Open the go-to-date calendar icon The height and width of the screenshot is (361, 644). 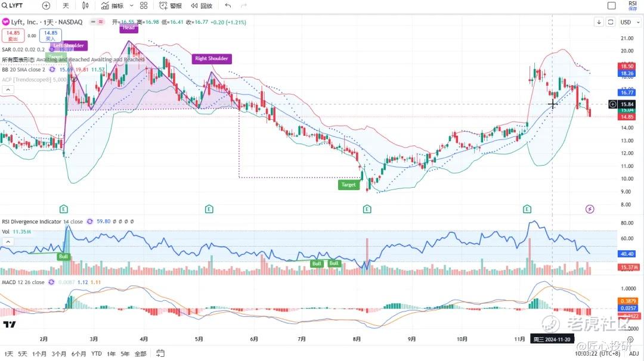click(160, 353)
